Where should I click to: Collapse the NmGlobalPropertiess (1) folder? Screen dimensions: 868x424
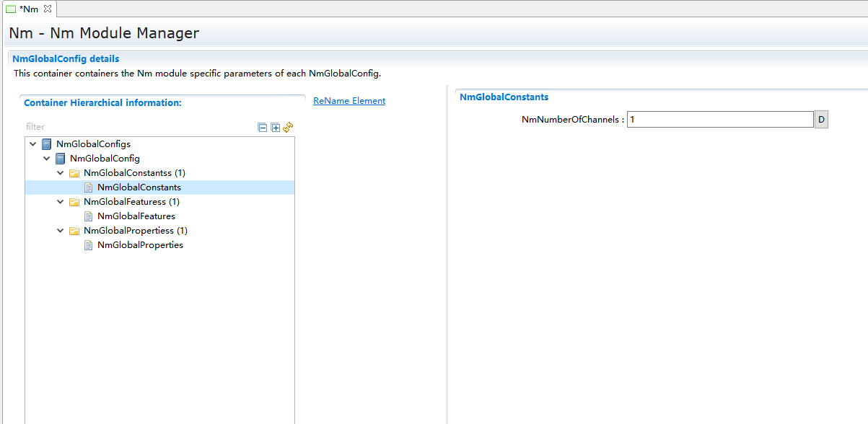coord(61,231)
